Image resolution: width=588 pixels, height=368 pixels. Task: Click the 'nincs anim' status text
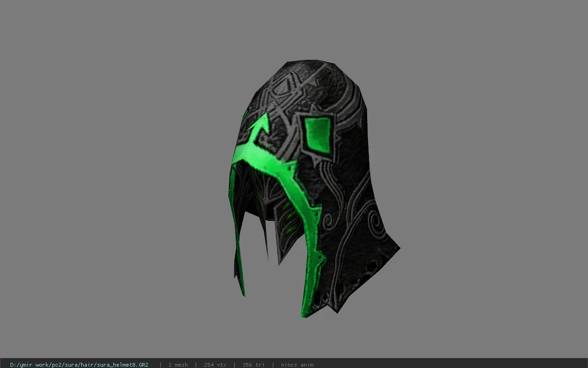(x=297, y=365)
